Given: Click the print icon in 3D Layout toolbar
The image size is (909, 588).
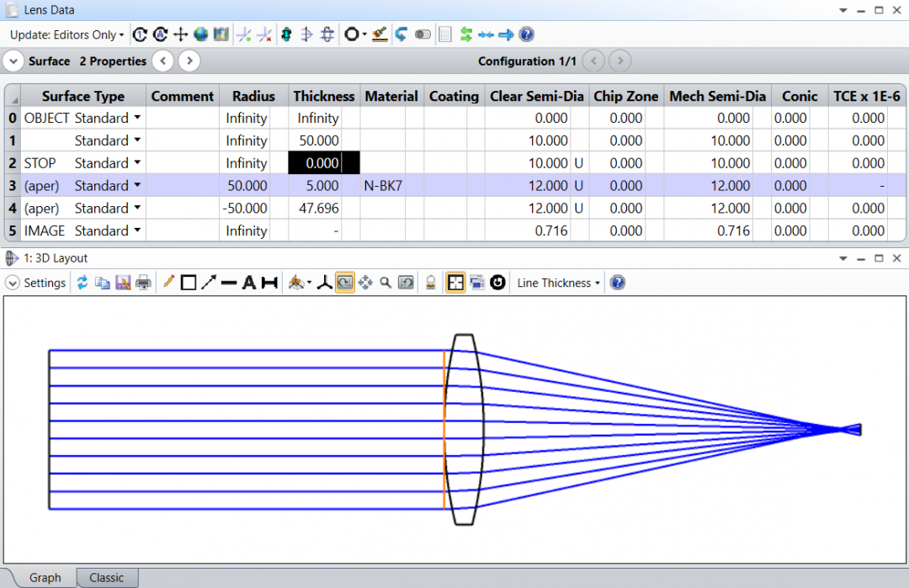Looking at the screenshot, I should tap(144, 283).
